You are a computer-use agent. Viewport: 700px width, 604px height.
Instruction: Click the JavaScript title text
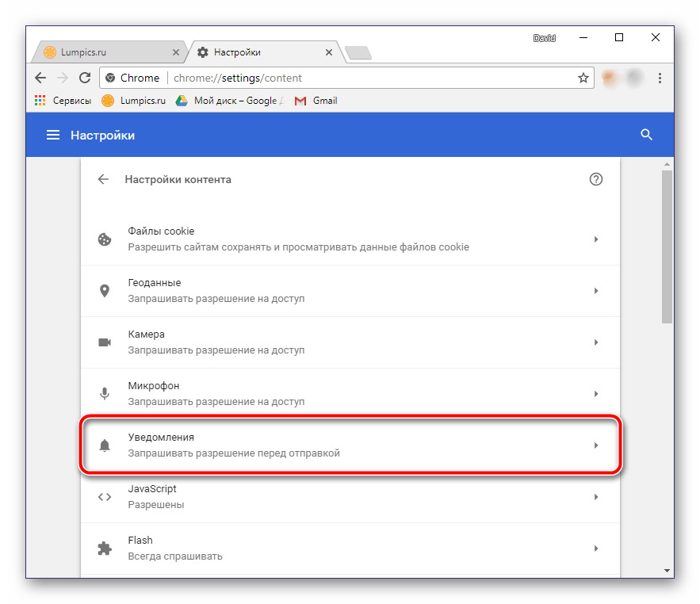(x=152, y=489)
